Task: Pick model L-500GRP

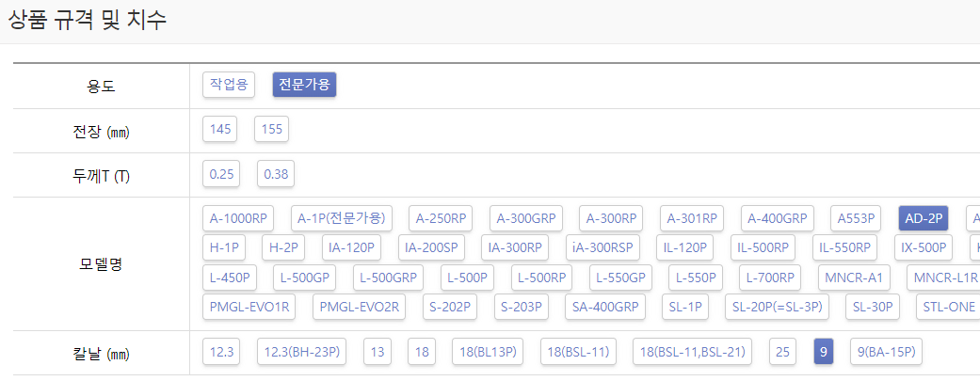Action: point(389,278)
